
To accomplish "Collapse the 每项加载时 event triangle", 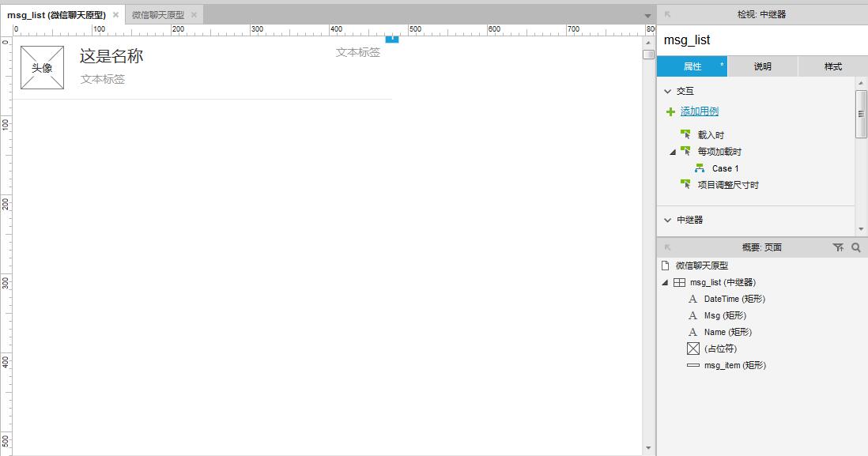I will tap(673, 152).
